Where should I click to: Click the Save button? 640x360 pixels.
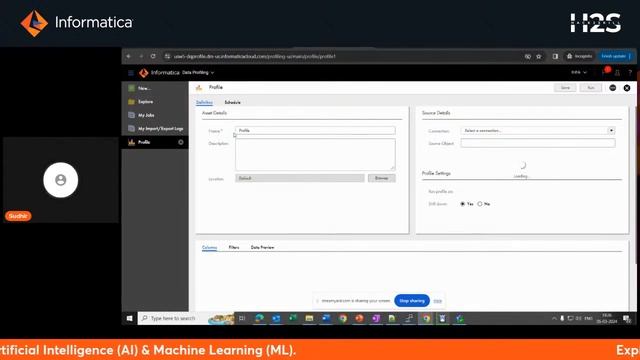click(x=565, y=88)
